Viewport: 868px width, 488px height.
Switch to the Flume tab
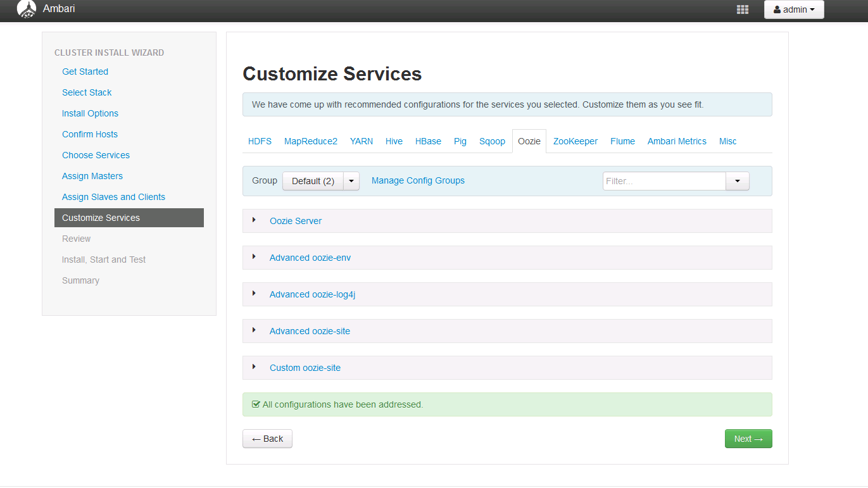(x=622, y=141)
